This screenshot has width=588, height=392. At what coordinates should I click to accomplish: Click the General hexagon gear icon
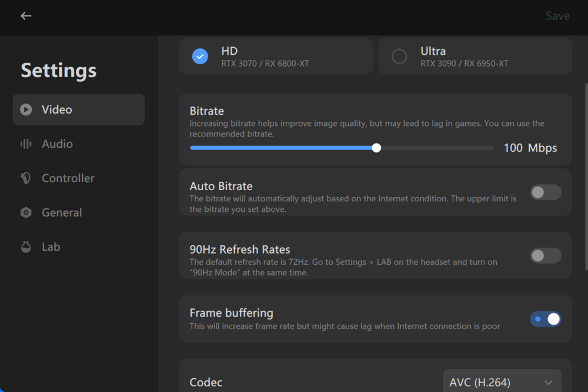pyautogui.click(x=26, y=212)
